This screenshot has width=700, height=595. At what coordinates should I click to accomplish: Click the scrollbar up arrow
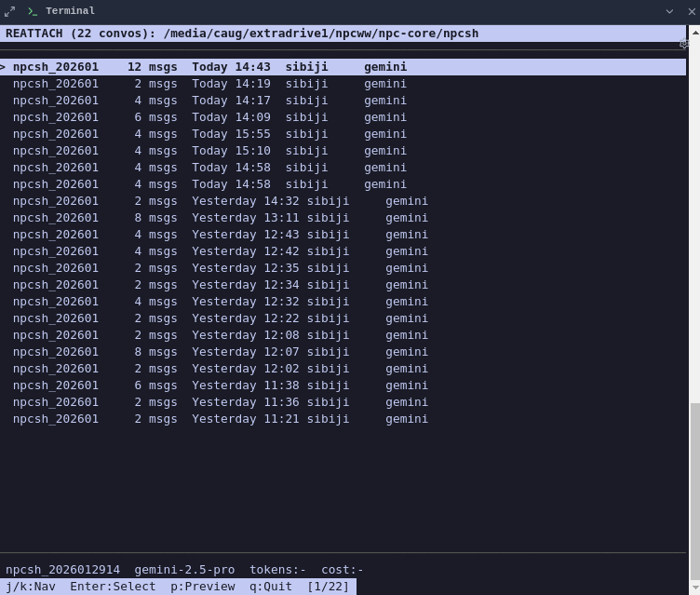coord(695,33)
